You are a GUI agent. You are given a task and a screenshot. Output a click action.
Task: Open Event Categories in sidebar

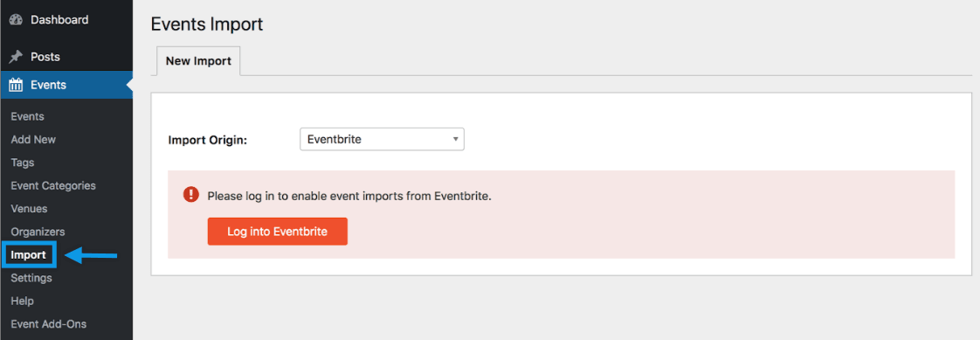(53, 185)
